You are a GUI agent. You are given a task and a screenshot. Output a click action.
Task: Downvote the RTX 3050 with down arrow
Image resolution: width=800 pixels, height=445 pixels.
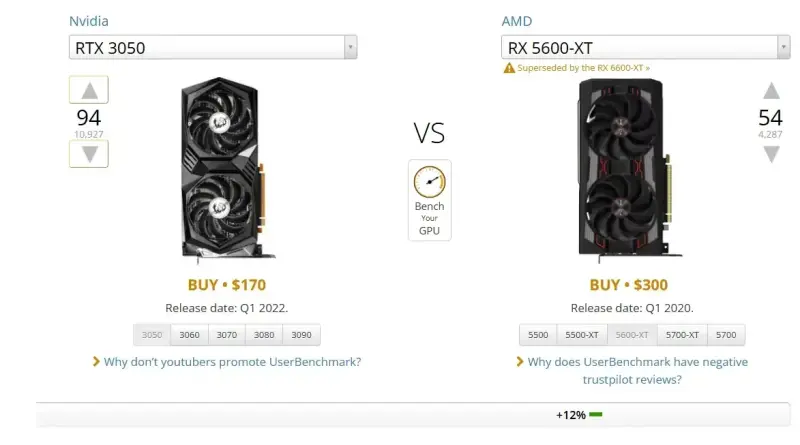89,154
